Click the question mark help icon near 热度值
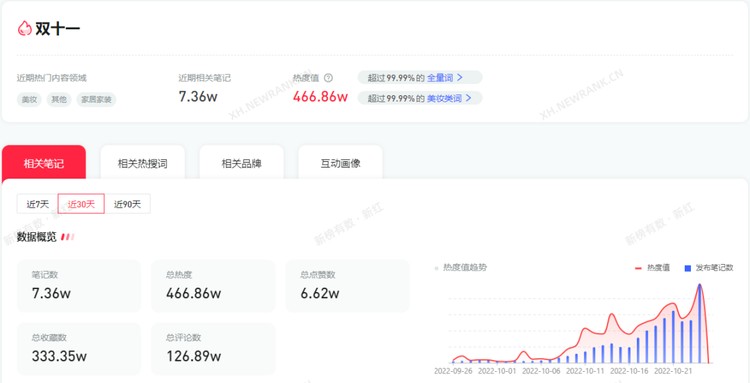 (328, 78)
